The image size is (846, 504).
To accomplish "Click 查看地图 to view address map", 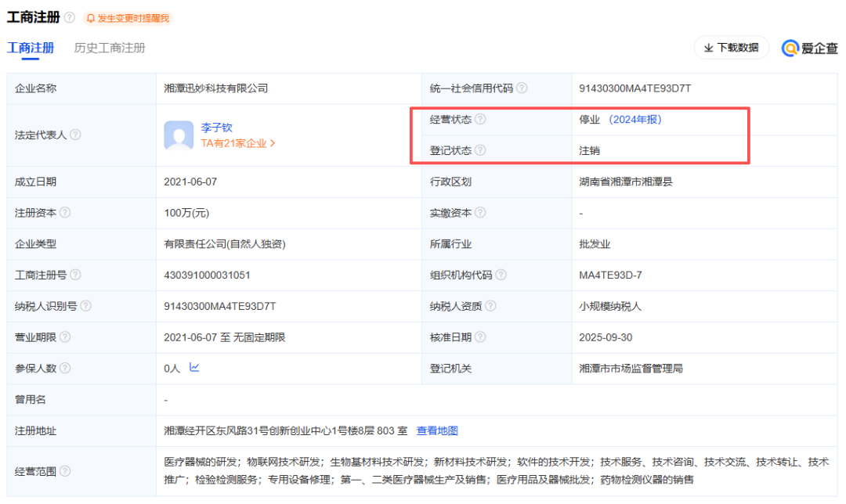I will click(437, 430).
